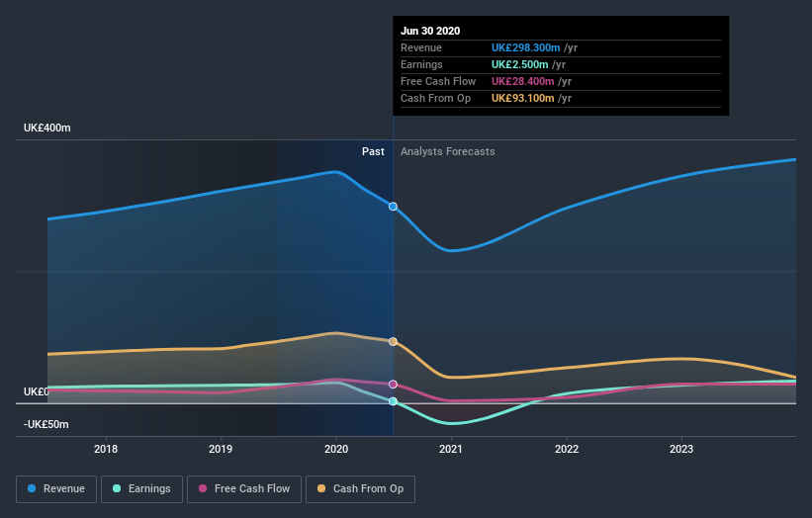Click the blue Revenue data point marker
Image resolution: width=812 pixels, height=518 pixels.
[x=393, y=207]
